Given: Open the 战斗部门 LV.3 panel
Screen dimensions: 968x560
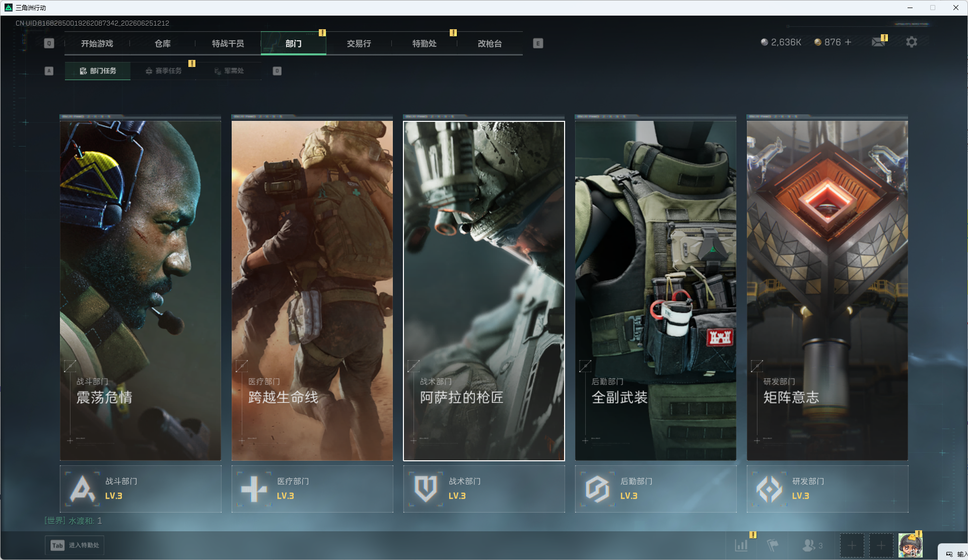Looking at the screenshot, I should 141,489.
